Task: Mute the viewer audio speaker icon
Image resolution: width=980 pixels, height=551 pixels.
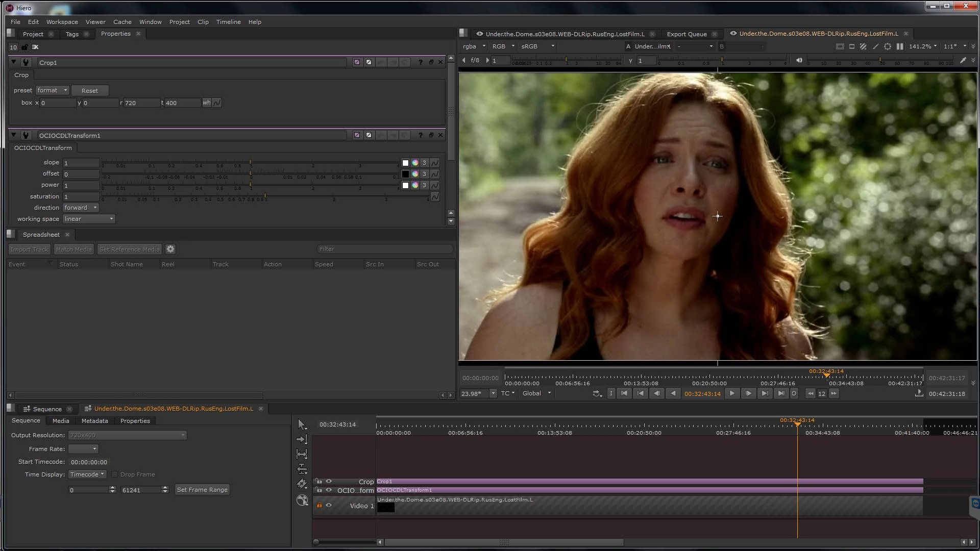Action: [x=799, y=60]
